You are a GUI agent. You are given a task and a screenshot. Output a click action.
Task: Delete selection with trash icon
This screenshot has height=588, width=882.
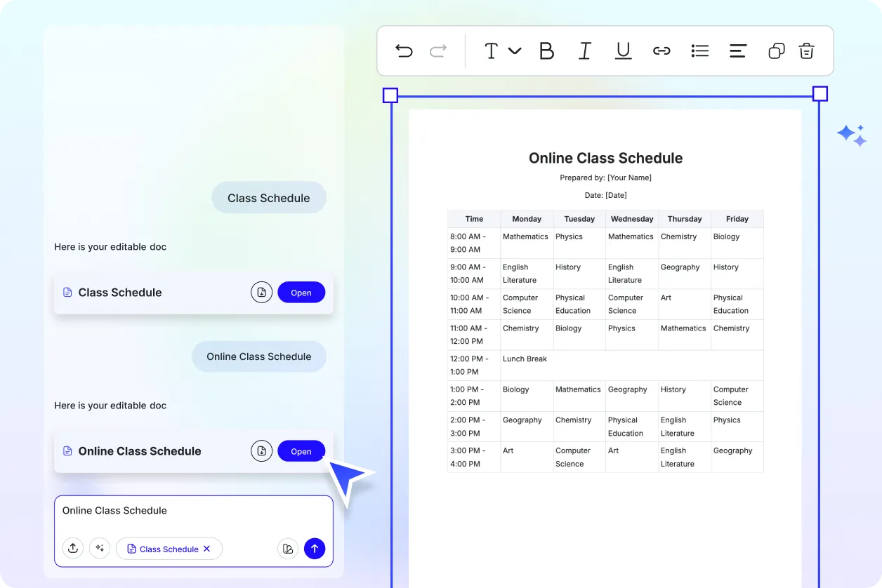(807, 51)
